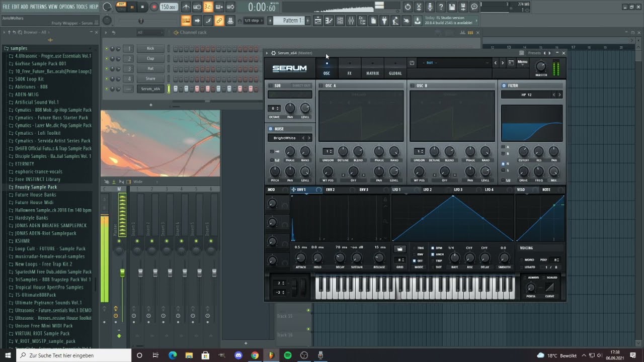The width and height of the screenshot is (644, 362).
Task: Enable the OSC B checkbox
Action: (x=412, y=85)
